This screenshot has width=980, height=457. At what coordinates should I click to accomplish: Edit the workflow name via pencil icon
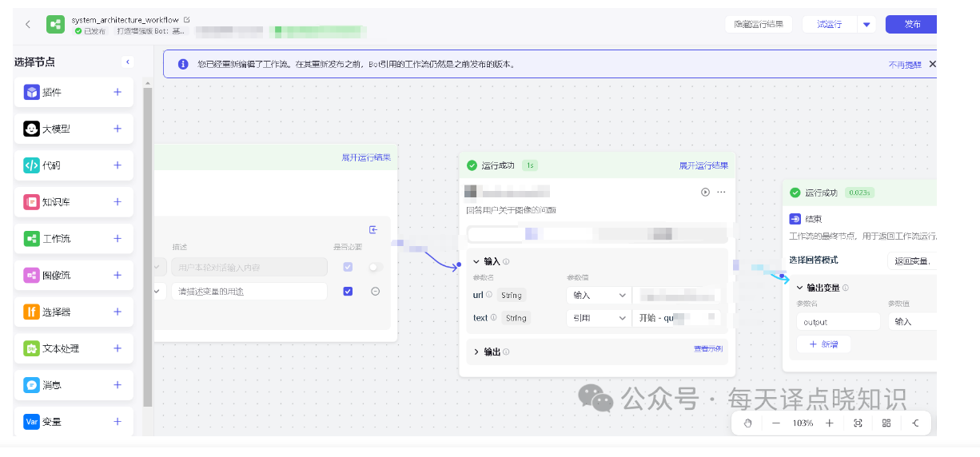point(187,19)
